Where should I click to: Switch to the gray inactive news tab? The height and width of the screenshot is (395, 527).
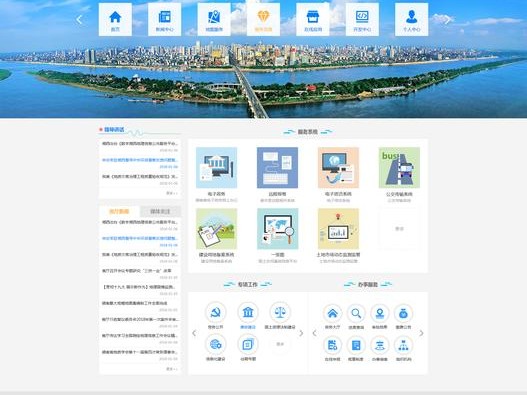(160, 211)
